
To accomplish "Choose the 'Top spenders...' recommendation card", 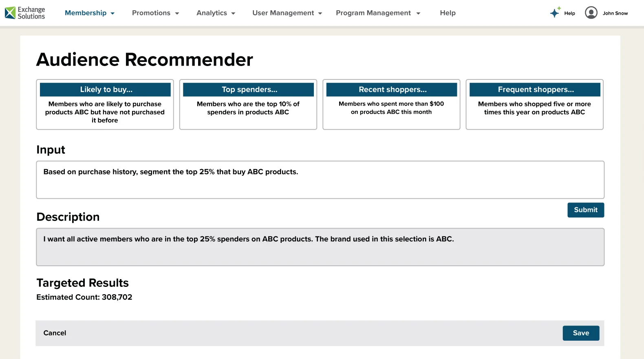I will pos(248,105).
